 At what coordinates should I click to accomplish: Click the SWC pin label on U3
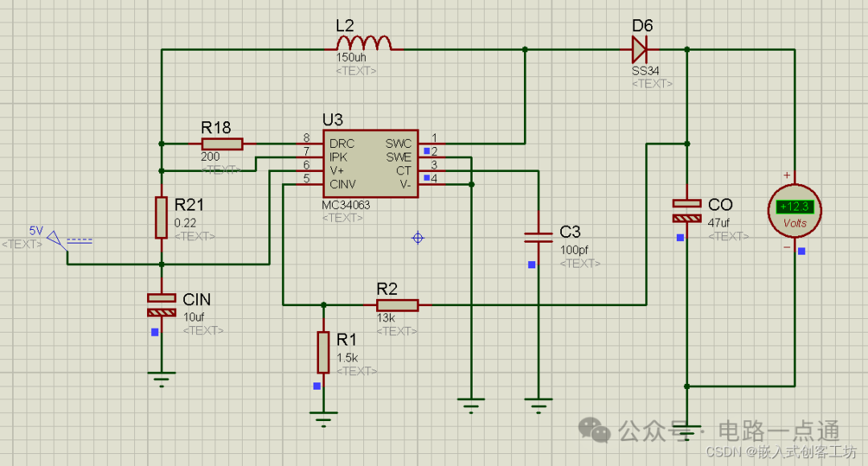click(399, 144)
